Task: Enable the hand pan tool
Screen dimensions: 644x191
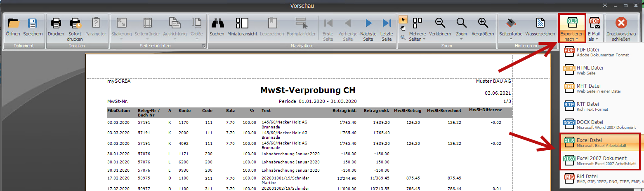Action: tap(403, 28)
